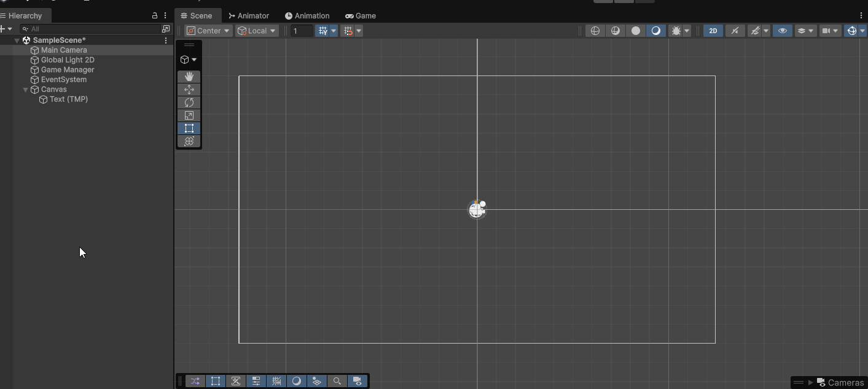This screenshot has height=389, width=868.
Task: Open SampleScene options kebab menu
Action: [x=166, y=40]
